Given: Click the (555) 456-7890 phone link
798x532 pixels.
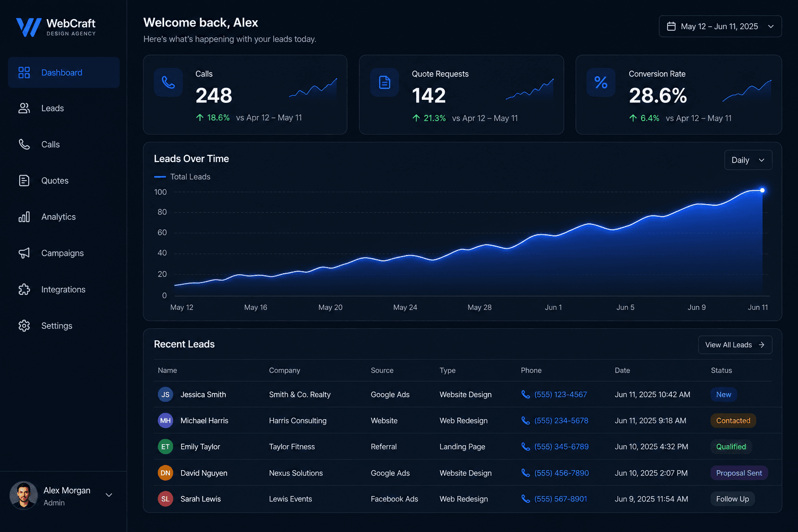Looking at the screenshot, I should [562, 473].
